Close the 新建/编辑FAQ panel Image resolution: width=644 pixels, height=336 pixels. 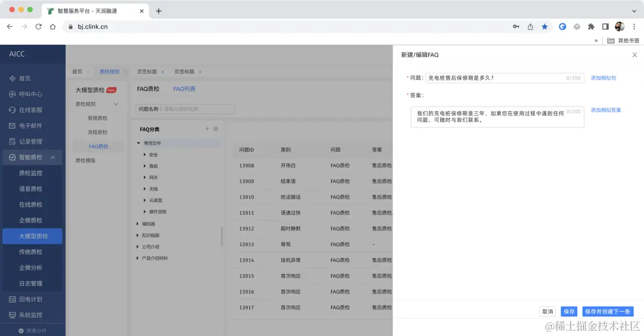point(634,55)
